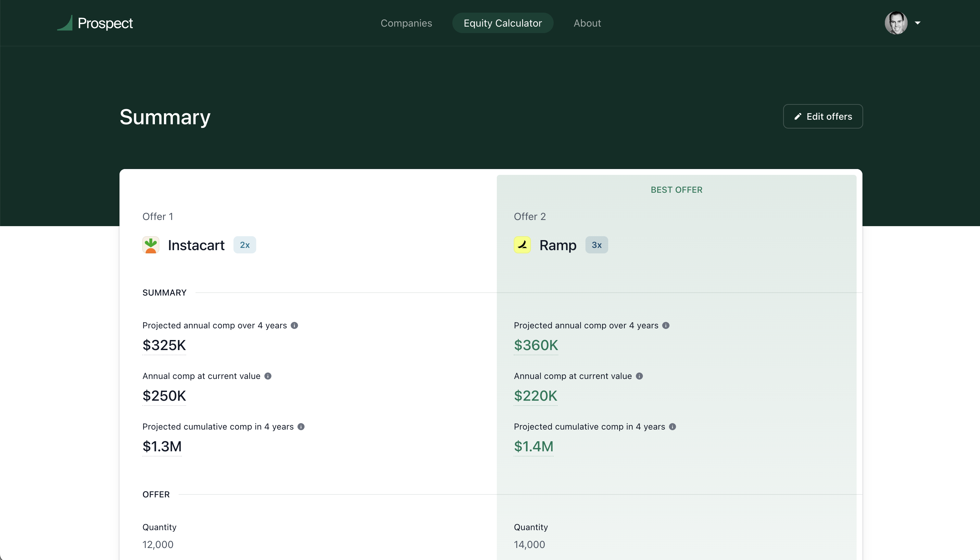Expand the account dropdown arrow
The image size is (980, 560).
[x=918, y=23]
